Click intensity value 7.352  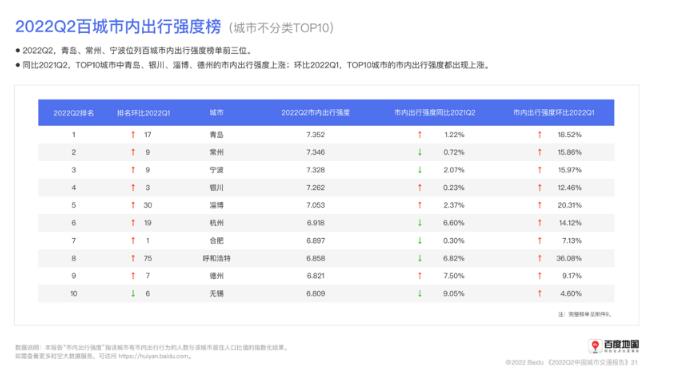click(x=315, y=135)
